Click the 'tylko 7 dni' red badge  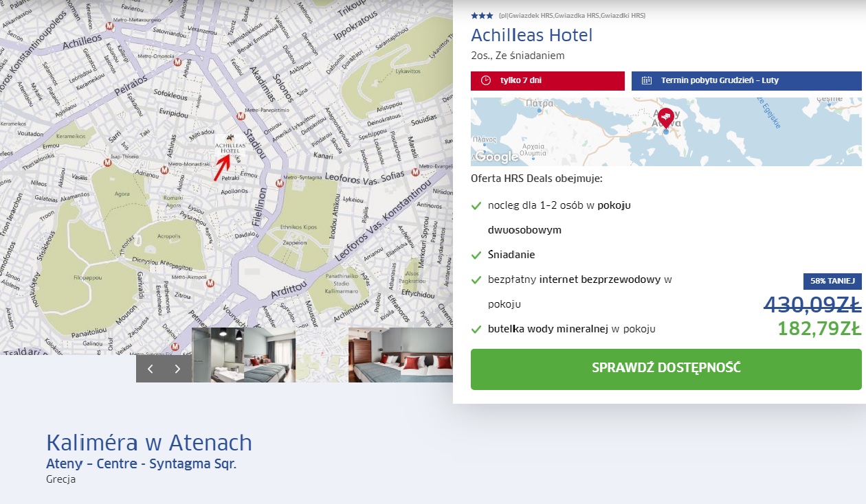pos(548,80)
